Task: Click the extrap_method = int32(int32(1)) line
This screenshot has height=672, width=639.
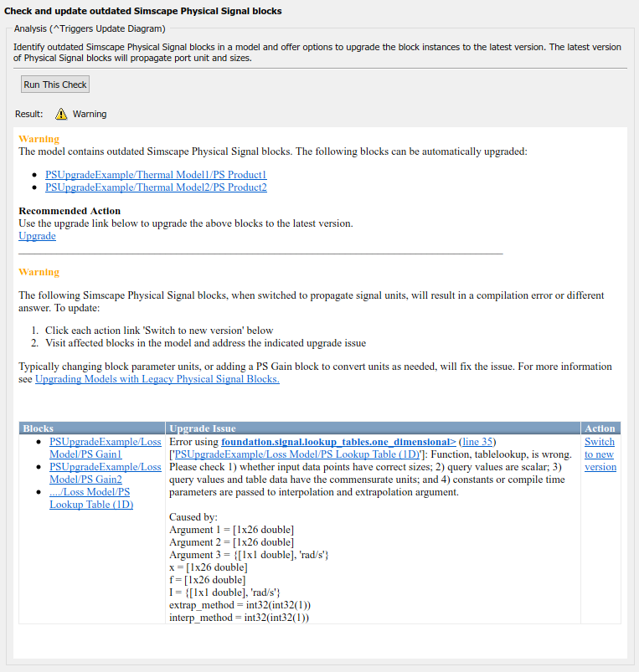Action: (x=240, y=605)
